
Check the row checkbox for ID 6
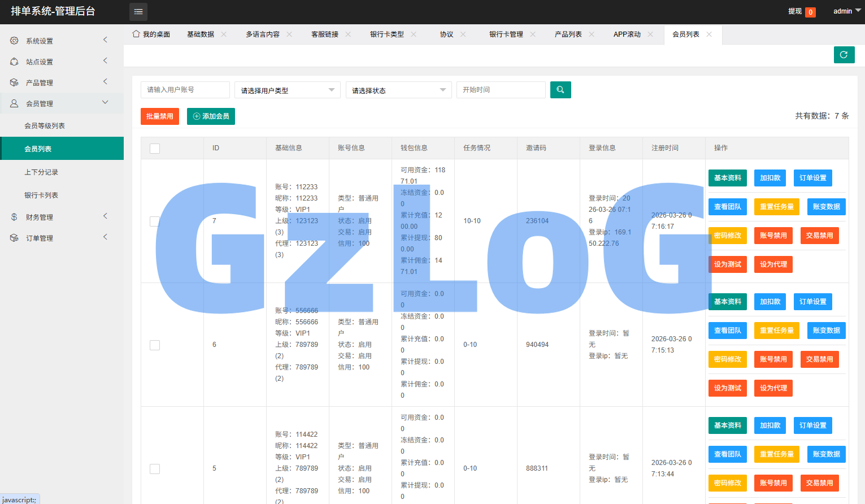155,345
